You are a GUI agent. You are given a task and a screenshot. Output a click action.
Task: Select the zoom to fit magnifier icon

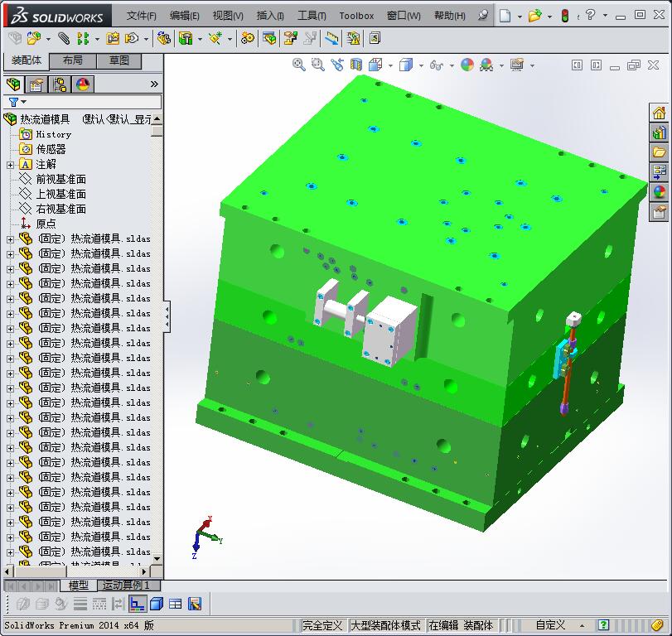coord(300,65)
